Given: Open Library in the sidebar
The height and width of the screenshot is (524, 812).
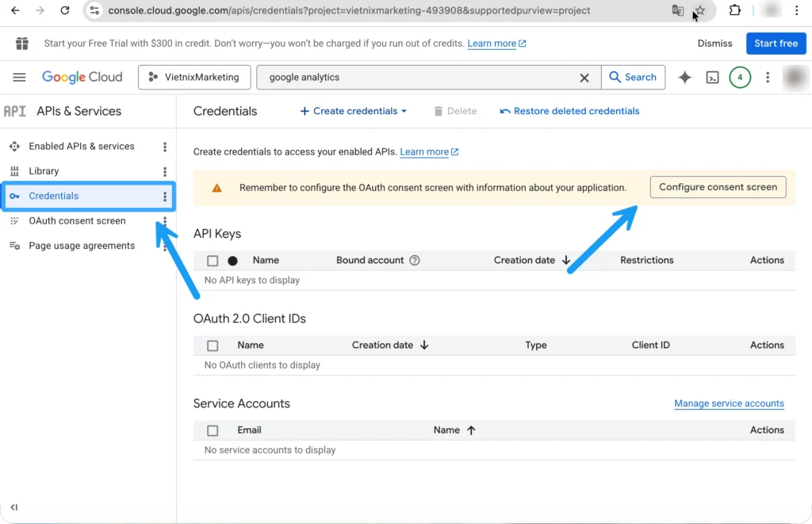Looking at the screenshot, I should [44, 171].
